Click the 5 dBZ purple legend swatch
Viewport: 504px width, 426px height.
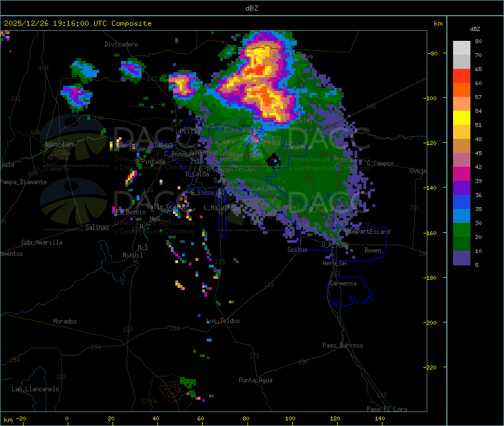click(461, 258)
